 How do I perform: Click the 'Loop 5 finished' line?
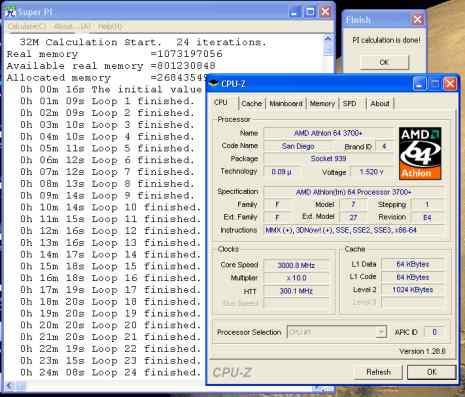(107, 148)
